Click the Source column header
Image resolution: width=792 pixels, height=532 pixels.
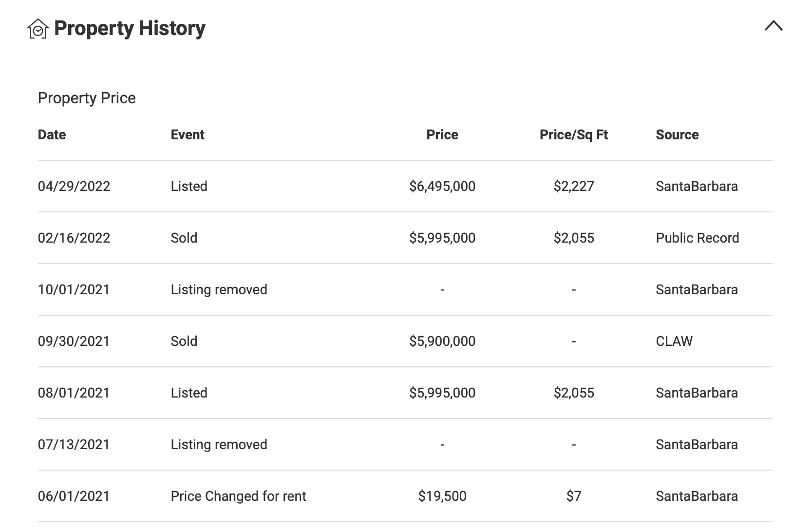coord(677,135)
